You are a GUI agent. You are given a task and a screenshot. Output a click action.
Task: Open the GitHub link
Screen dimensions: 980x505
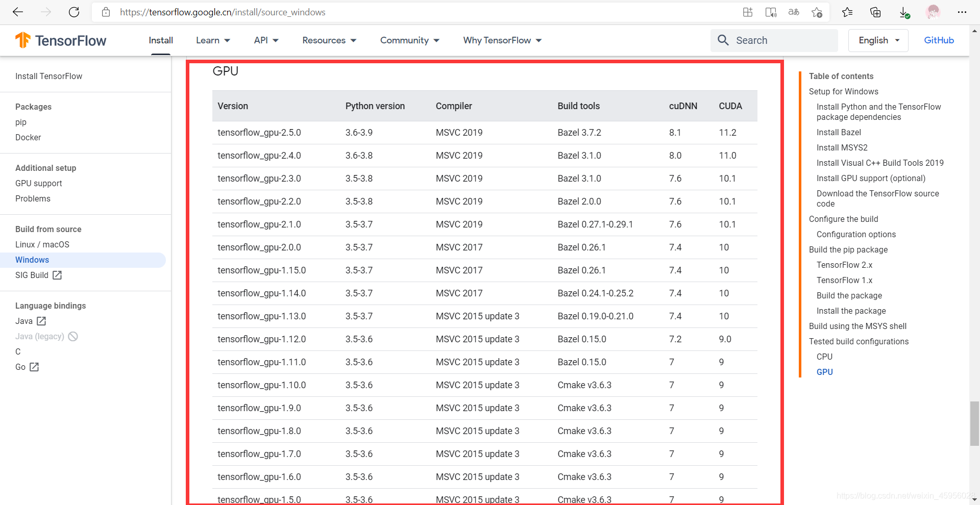[x=939, y=40]
